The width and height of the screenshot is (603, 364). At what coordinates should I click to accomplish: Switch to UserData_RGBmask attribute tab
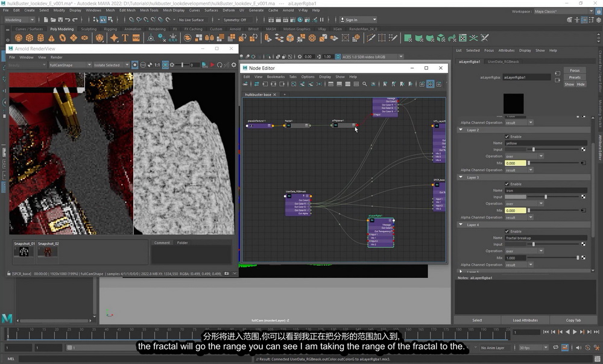(503, 61)
